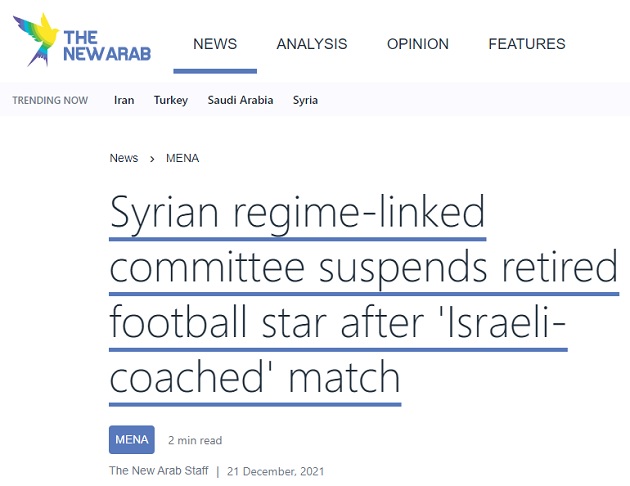Image resolution: width=630 pixels, height=486 pixels.
Task: Click the TRENDING NOW label
Action: 50,100
